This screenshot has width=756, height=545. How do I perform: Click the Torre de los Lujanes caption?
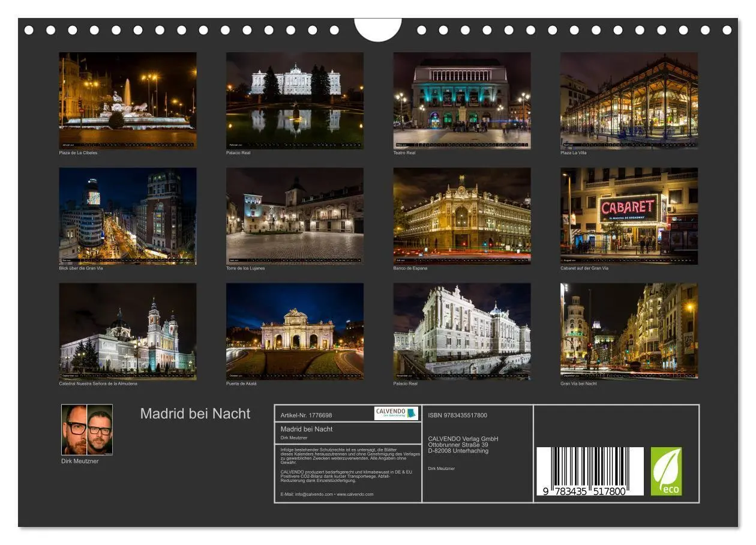(245, 268)
